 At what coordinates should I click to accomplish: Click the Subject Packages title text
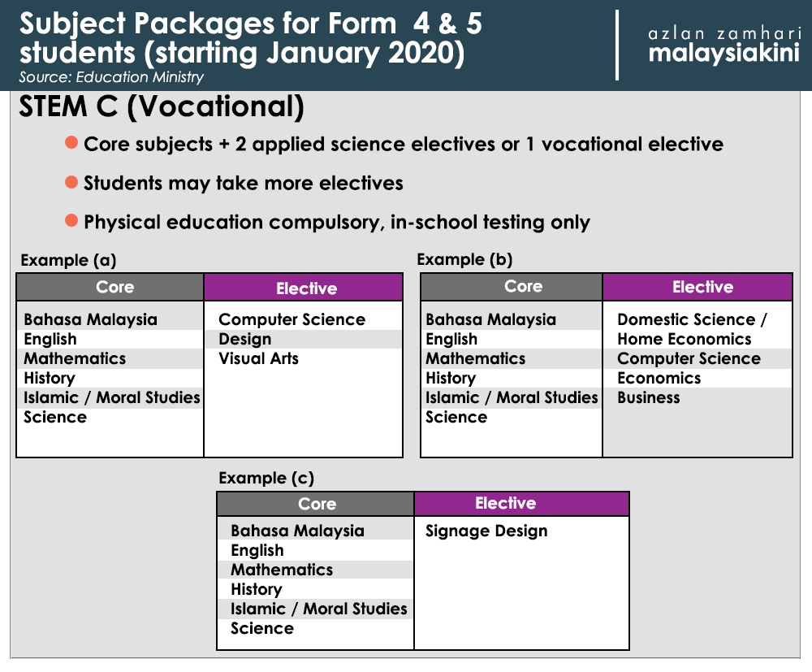tap(251, 38)
